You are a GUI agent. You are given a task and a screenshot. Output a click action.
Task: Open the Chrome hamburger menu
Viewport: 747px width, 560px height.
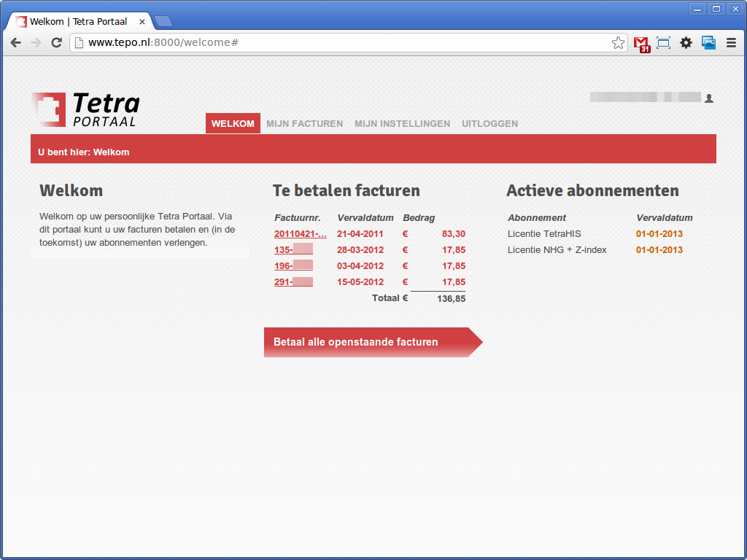731,43
